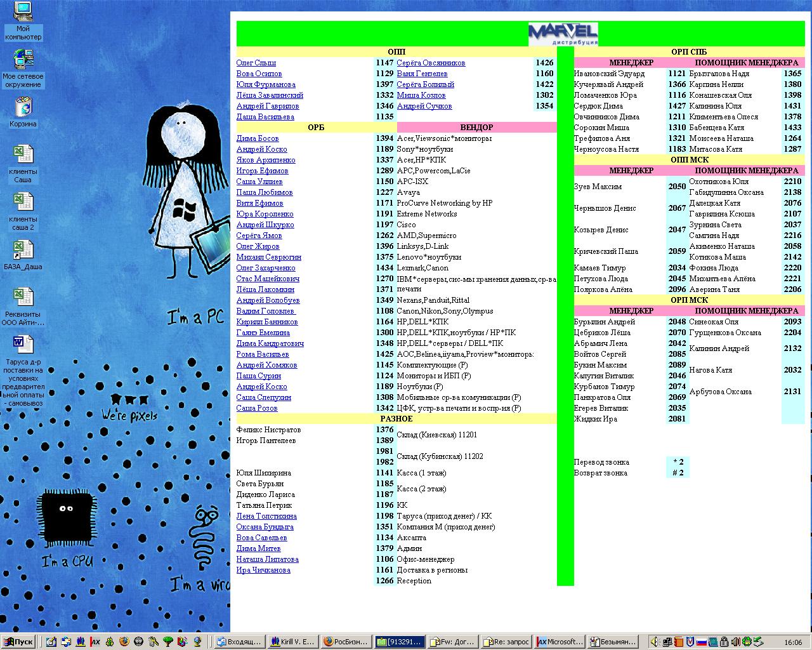
Task: Open the Пуск start menu
Action: point(18,642)
